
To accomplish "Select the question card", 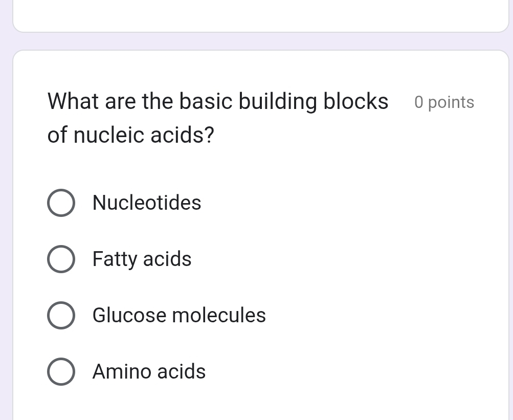I will [x=262, y=230].
